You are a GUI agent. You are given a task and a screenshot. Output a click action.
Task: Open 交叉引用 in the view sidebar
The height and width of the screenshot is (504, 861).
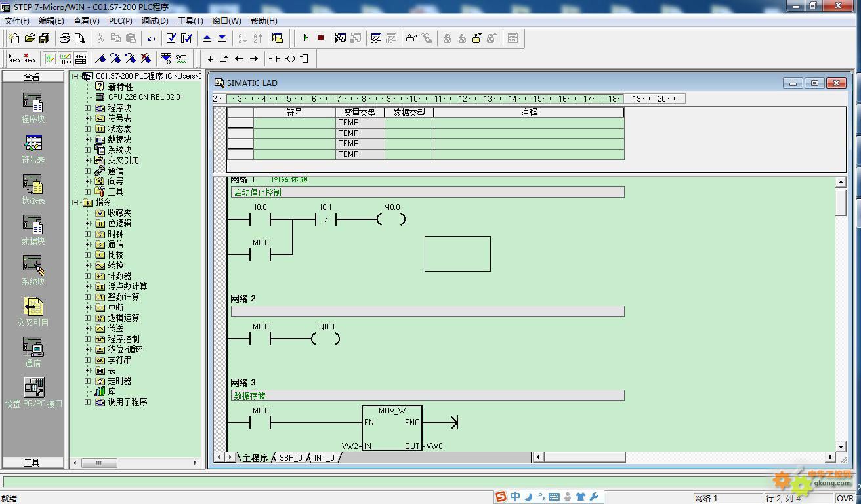pyautogui.click(x=33, y=312)
